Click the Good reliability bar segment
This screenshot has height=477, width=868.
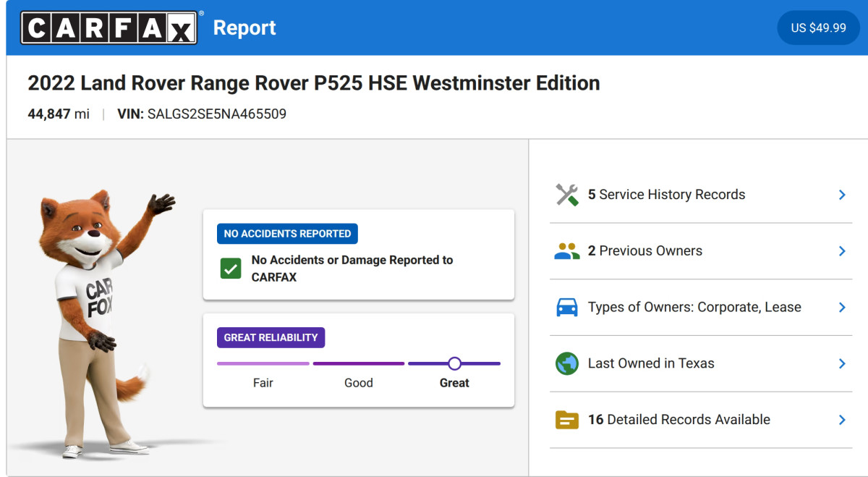[x=359, y=363]
